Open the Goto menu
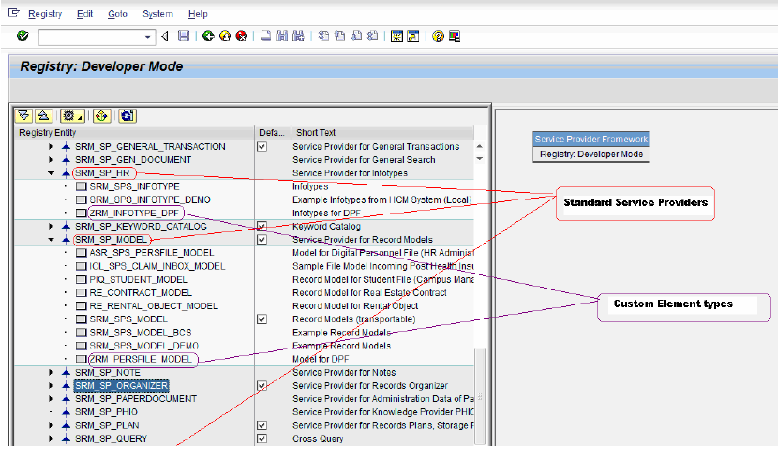The height and width of the screenshot is (449, 779). pyautogui.click(x=118, y=14)
